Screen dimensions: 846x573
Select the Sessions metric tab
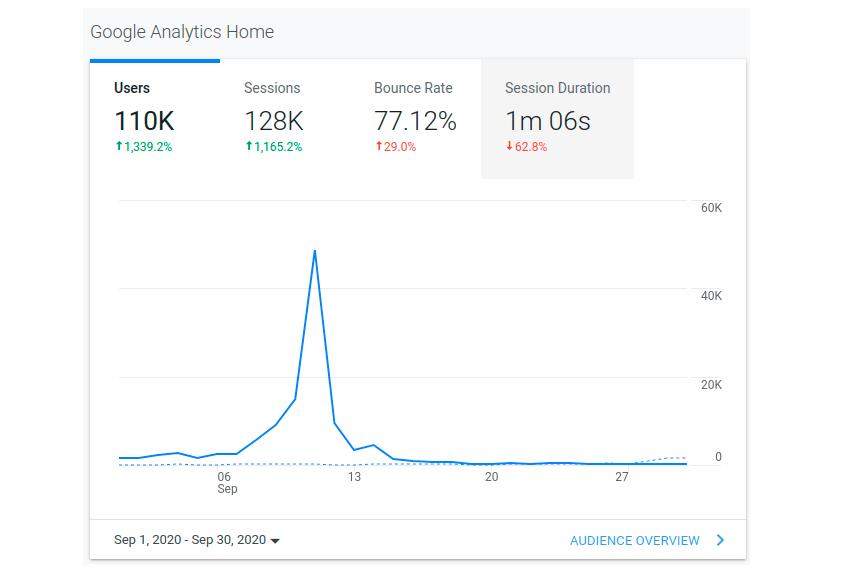[x=285, y=119]
